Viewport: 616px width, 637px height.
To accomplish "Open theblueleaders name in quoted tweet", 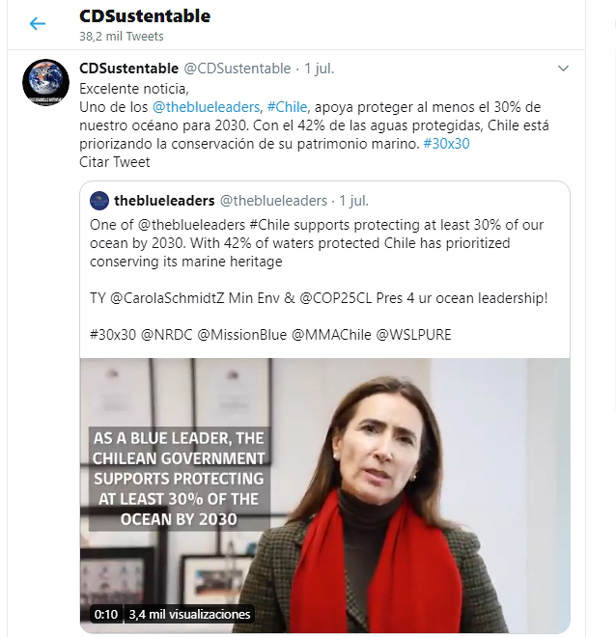I will pos(164,201).
